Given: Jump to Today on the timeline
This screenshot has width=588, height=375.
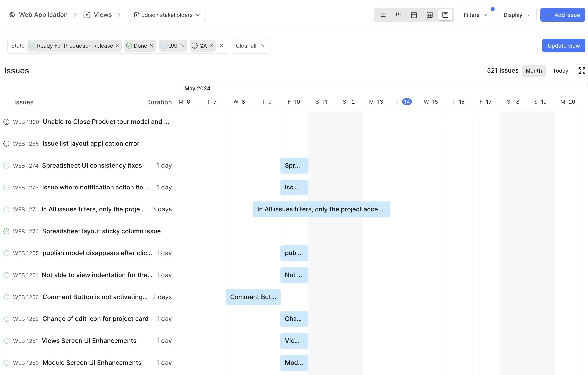Looking at the screenshot, I should [560, 71].
